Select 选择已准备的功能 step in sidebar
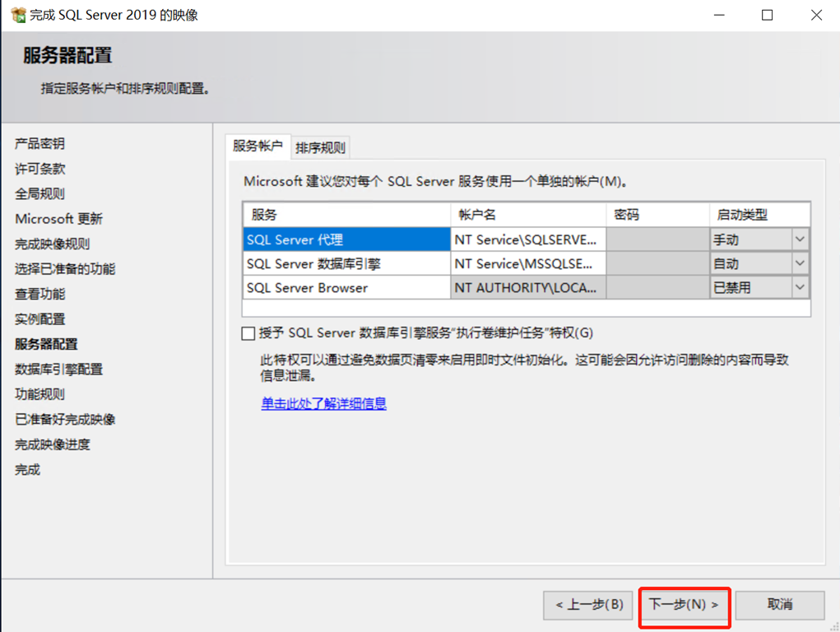 pyautogui.click(x=65, y=268)
